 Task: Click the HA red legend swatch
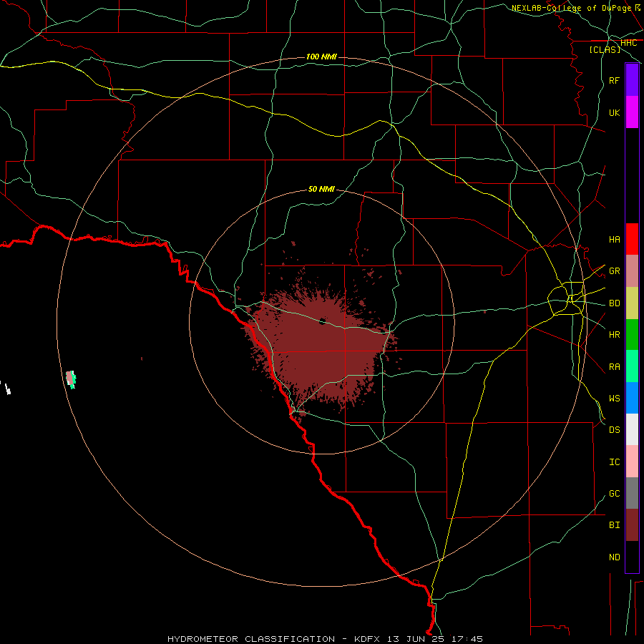tap(632, 239)
